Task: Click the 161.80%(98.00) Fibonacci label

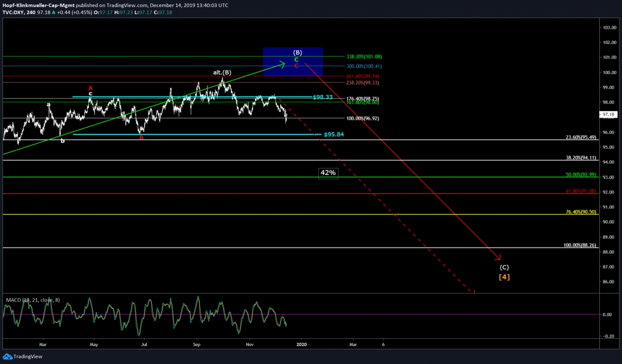Action: click(x=362, y=103)
